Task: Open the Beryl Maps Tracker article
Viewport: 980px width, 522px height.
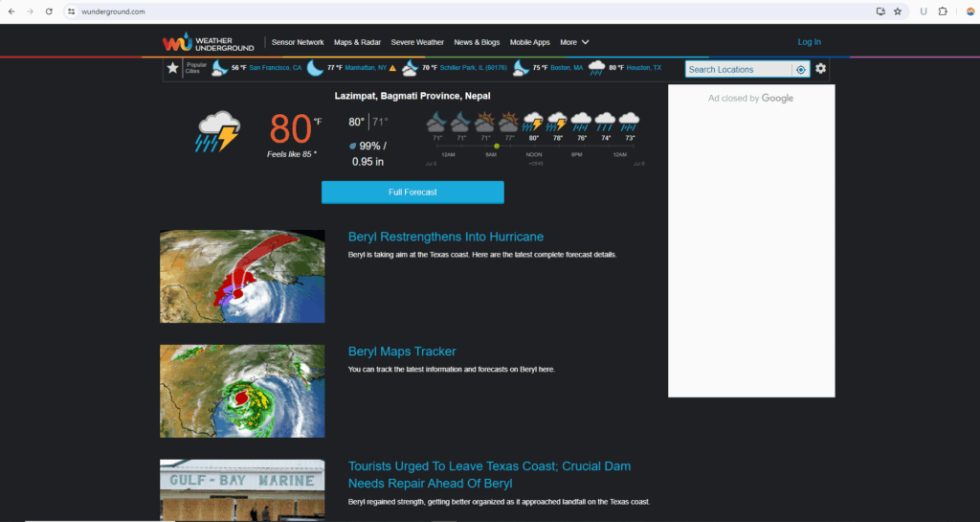Action: coord(402,352)
